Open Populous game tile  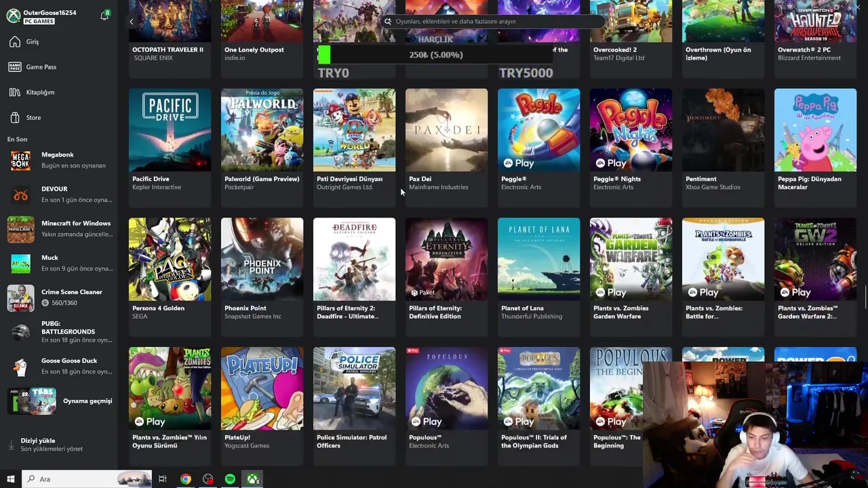446,406
